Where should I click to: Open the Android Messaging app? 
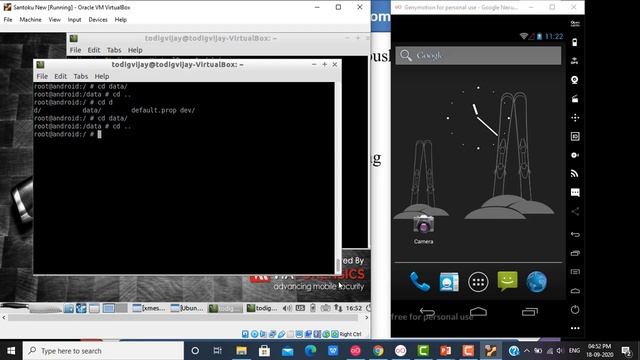507,281
